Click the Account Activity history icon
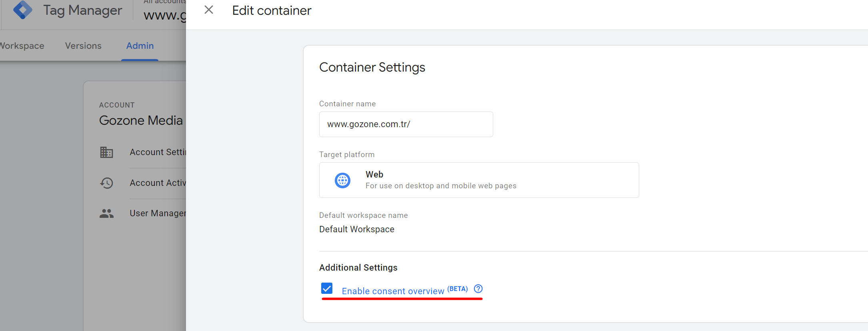 (x=106, y=183)
